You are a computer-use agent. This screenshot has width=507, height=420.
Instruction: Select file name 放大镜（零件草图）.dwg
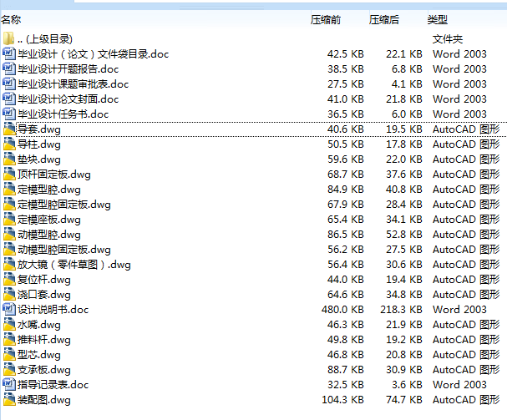click(74, 265)
